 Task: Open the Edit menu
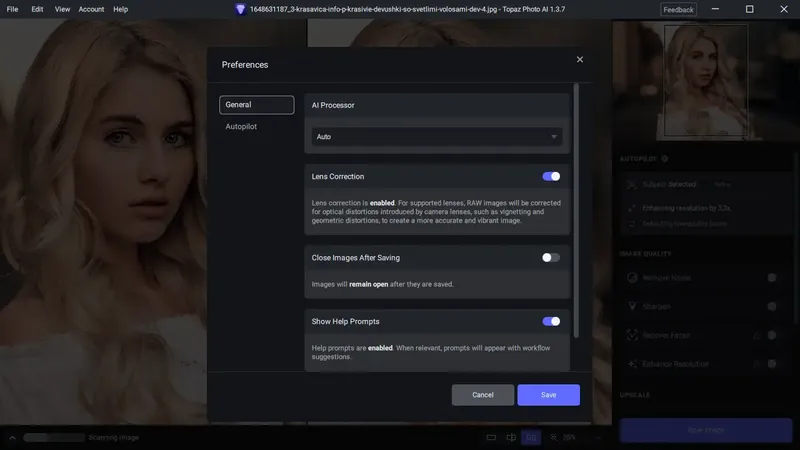pyautogui.click(x=37, y=9)
